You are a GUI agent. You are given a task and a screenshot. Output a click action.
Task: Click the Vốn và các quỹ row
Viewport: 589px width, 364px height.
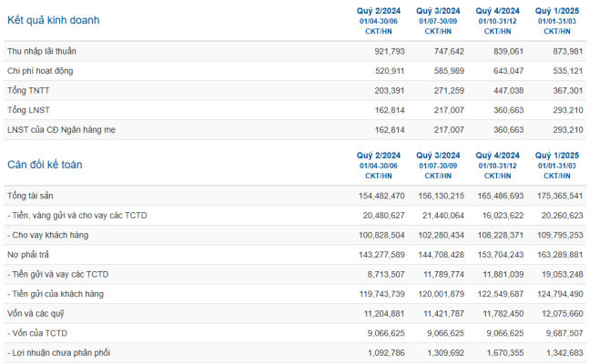(x=295, y=314)
